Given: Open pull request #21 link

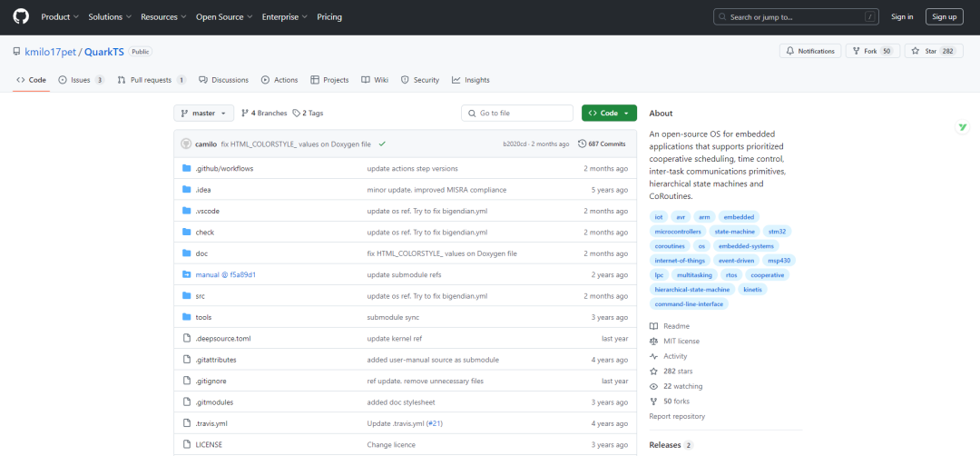Looking at the screenshot, I should click(435, 423).
